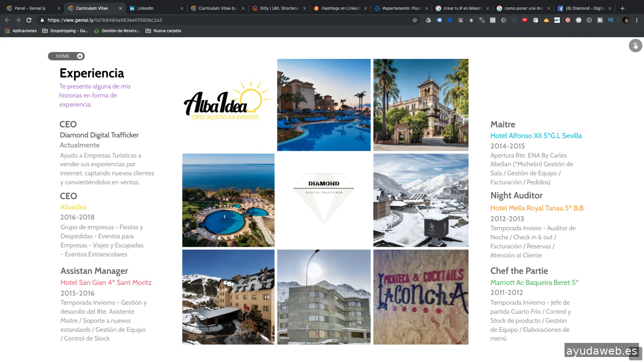The width and height of the screenshot is (644, 362).
Task: Bookmark this page with star icon
Action: (415, 20)
